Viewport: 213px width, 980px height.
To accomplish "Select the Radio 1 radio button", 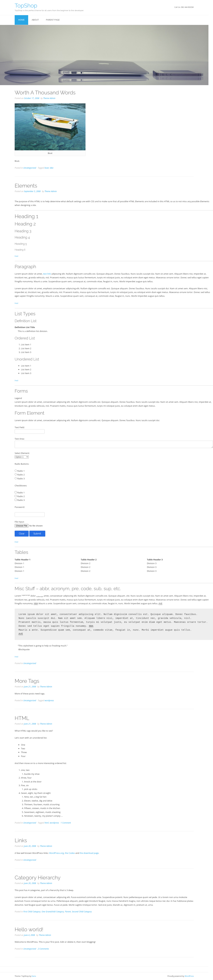I will coord(16,471).
